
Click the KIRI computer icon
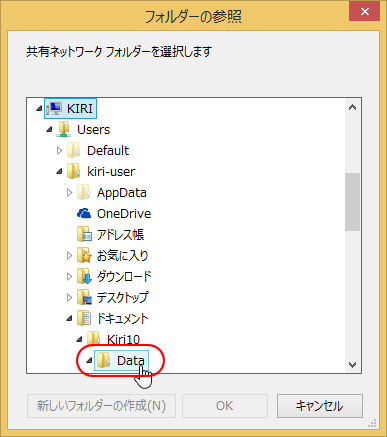[x=54, y=108]
